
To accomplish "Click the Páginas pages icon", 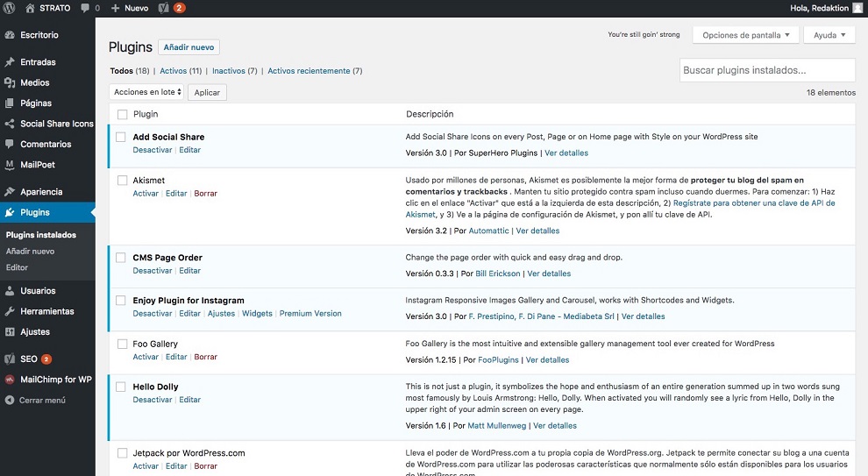I will tap(10, 103).
